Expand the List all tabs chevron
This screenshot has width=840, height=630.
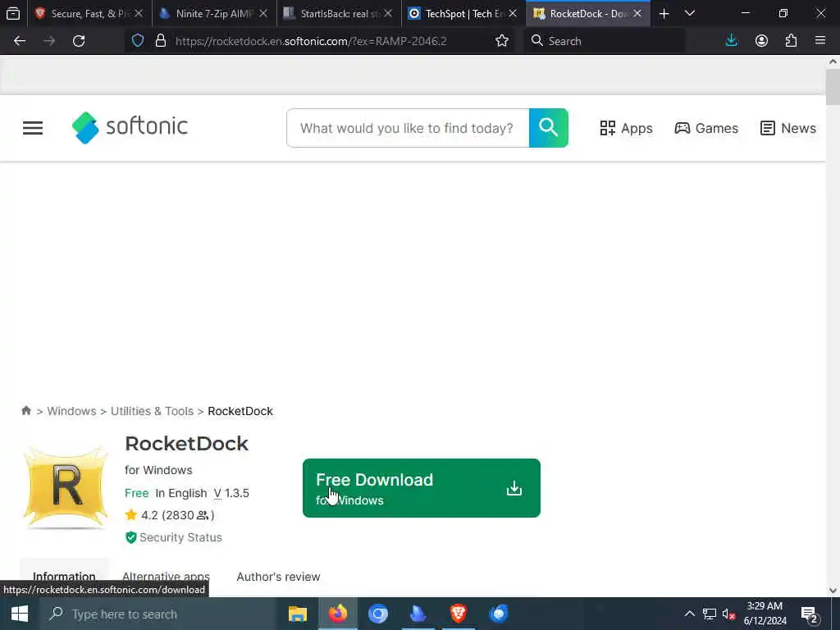[690, 13]
